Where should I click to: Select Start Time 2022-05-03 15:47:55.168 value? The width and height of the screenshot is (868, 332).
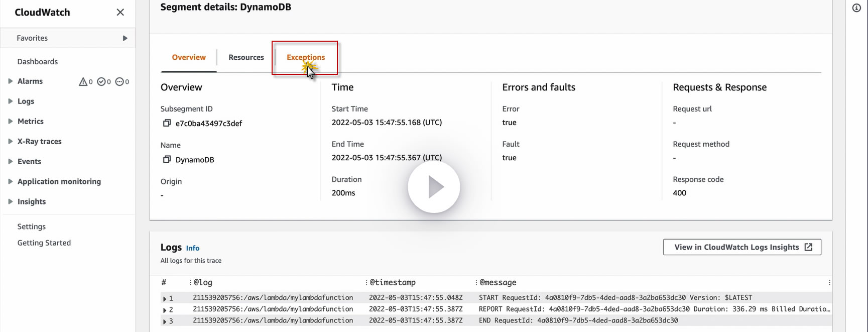pyautogui.click(x=387, y=123)
